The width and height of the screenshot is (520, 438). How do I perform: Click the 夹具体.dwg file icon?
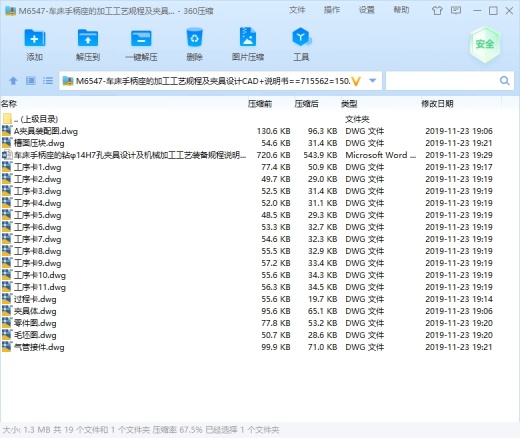pos(7,311)
